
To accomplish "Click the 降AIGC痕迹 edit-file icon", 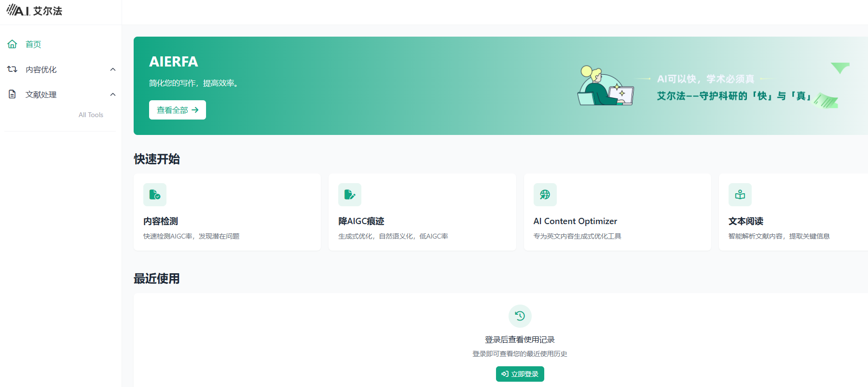I will click(350, 195).
